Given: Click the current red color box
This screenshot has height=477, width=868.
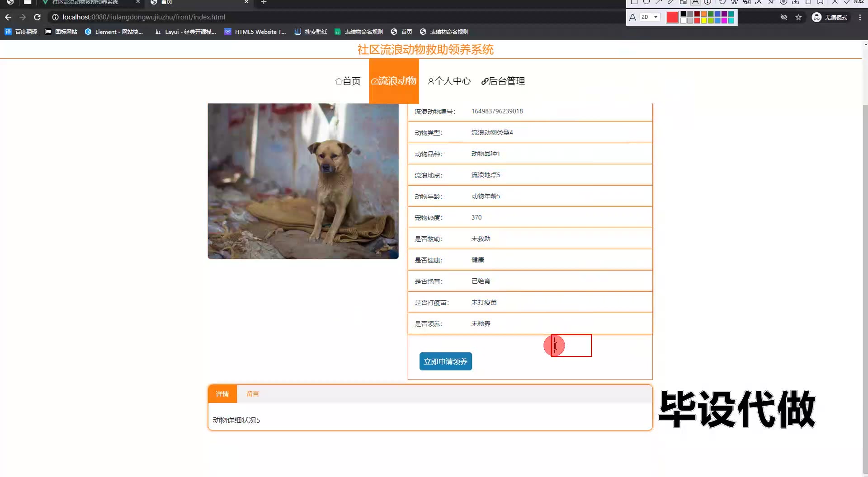Looking at the screenshot, I should pyautogui.click(x=672, y=17).
